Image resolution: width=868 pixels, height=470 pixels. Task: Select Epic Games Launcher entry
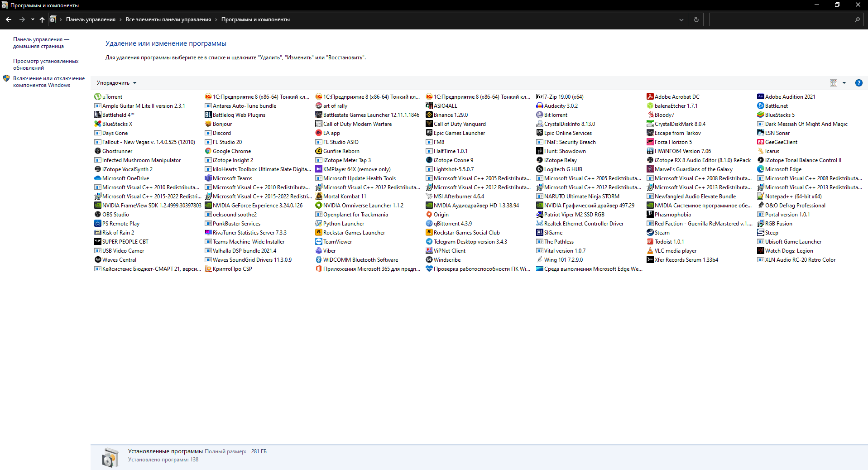[455, 133]
